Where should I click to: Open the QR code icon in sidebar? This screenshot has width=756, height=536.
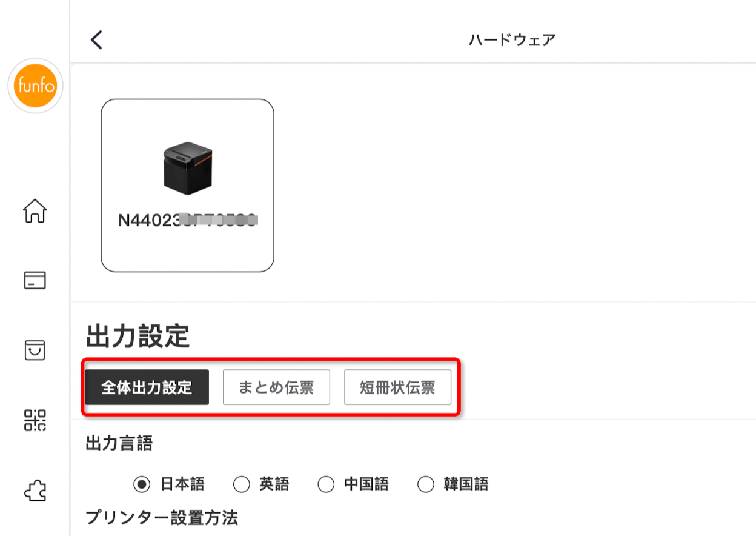click(35, 420)
